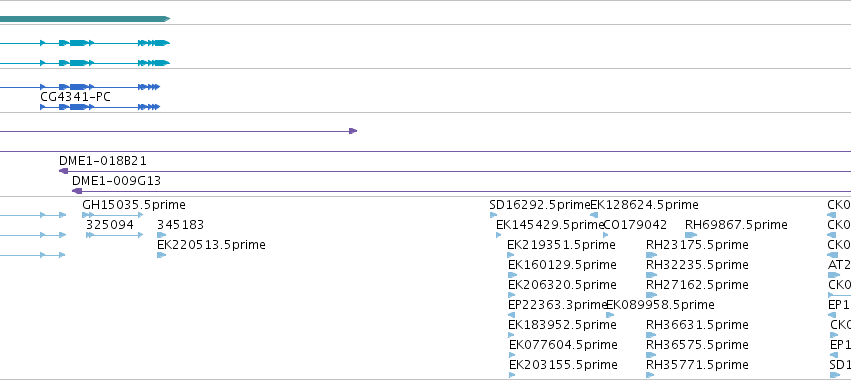Viewport: 851px width, 380px height.
Task: Select the arrow glyph beneath the 345183 label
Action: (161, 235)
